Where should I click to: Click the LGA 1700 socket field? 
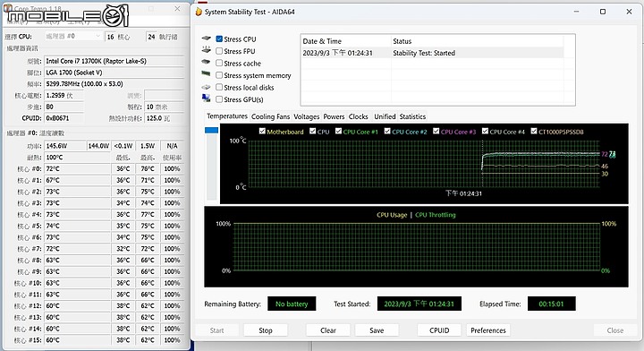pyautogui.click(x=114, y=73)
